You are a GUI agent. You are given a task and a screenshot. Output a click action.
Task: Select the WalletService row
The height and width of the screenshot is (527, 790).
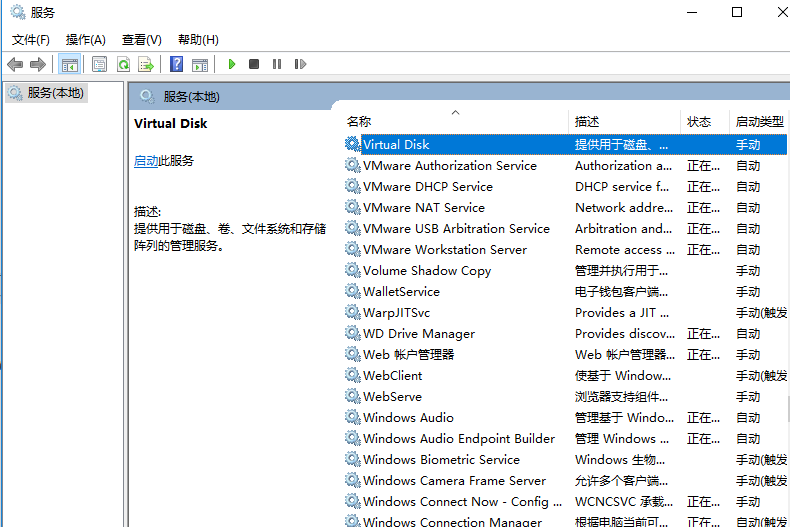coord(565,292)
